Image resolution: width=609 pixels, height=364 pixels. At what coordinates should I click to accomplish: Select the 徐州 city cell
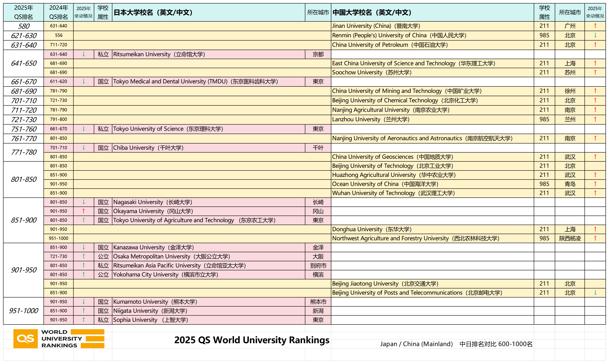[570, 91]
